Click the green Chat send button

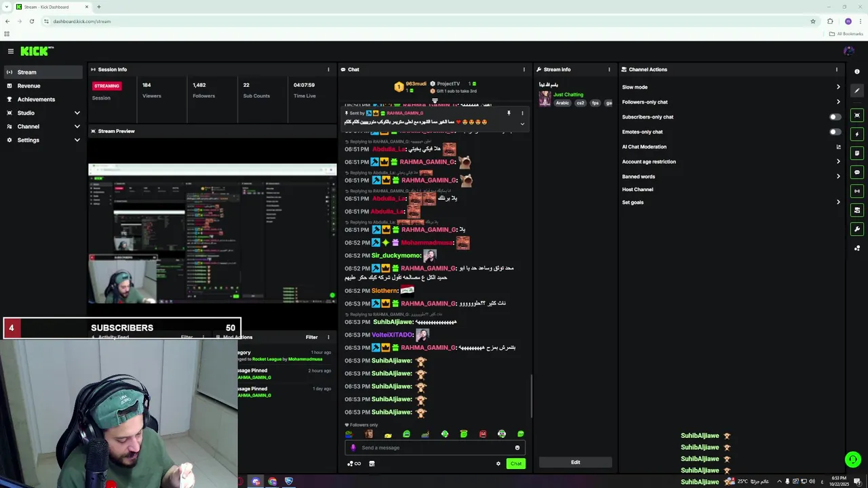click(x=516, y=464)
